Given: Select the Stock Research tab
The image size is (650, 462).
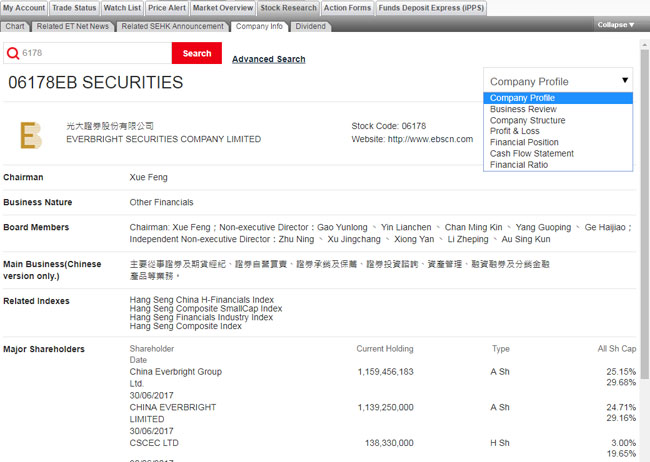Looking at the screenshot, I should pyautogui.click(x=288, y=8).
